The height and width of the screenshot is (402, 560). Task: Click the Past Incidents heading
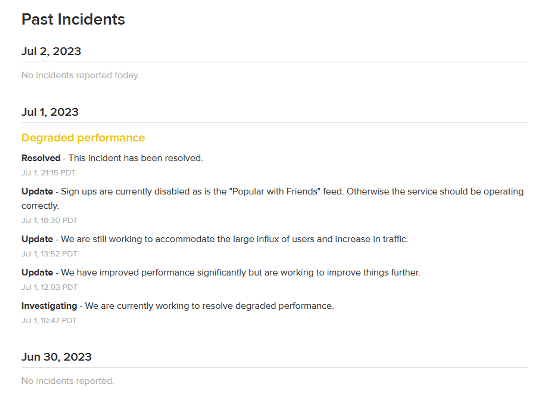point(73,19)
